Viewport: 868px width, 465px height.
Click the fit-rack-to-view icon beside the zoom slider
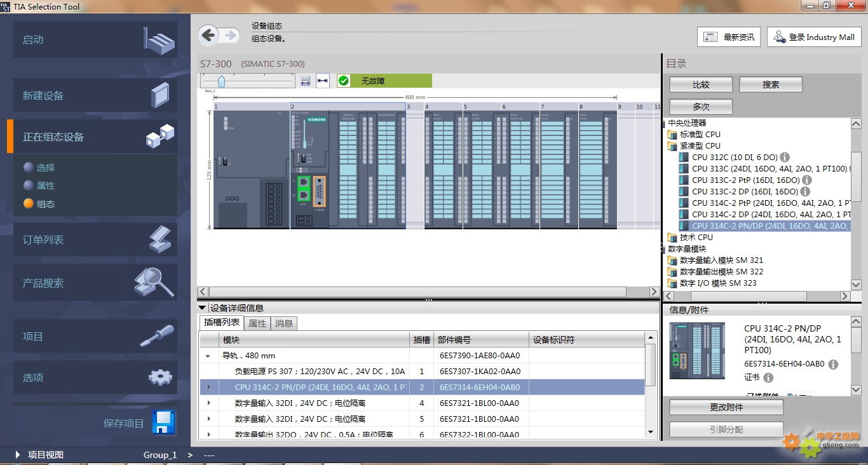point(305,81)
